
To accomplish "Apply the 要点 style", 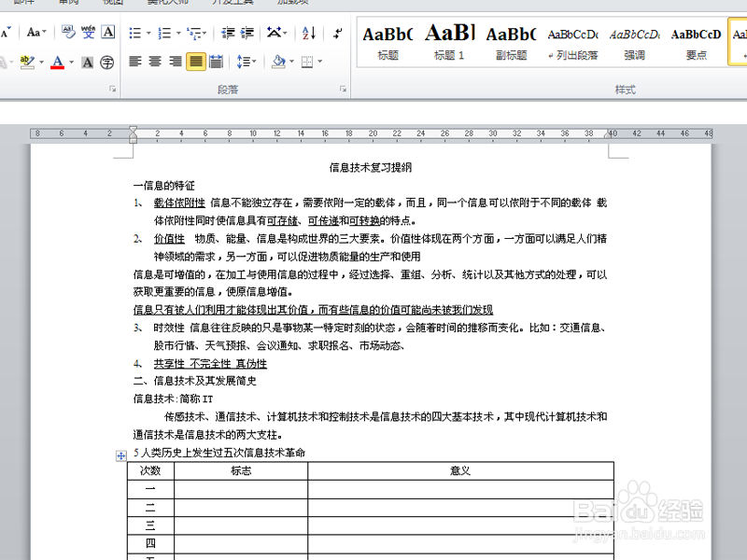I will coord(696,43).
